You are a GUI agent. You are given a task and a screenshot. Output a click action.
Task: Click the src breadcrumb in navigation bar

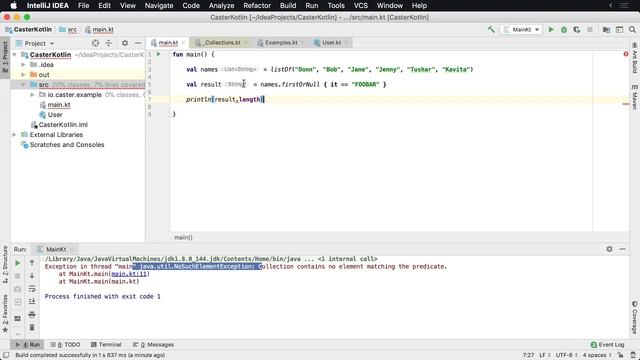coord(72,29)
